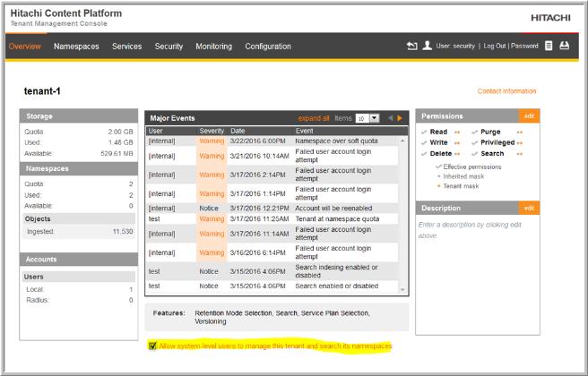This screenshot has width=588, height=376.
Task: Click the orange dots beside Search permission
Action: [519, 154]
